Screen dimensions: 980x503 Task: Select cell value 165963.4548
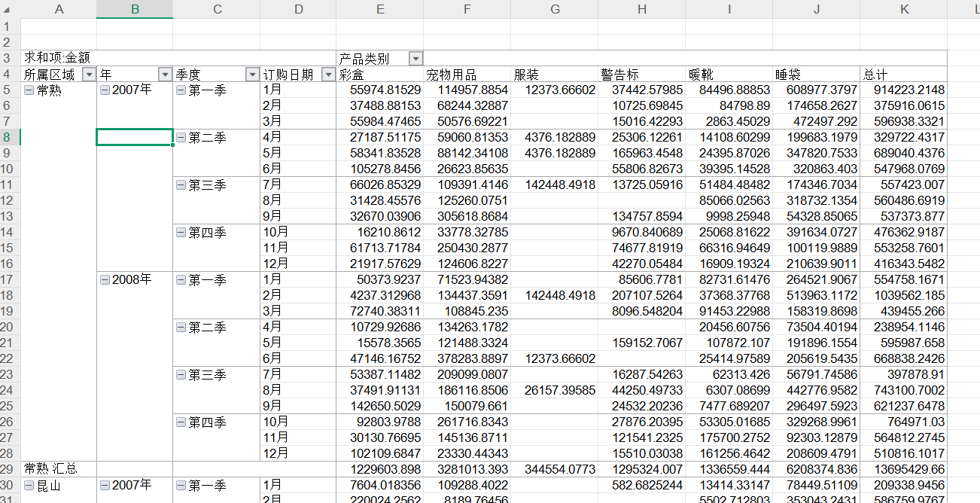coord(641,154)
